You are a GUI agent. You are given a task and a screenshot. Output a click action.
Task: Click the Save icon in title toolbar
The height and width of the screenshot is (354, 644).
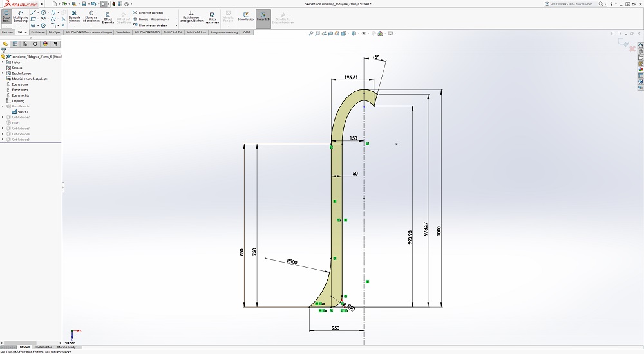tap(74, 4)
